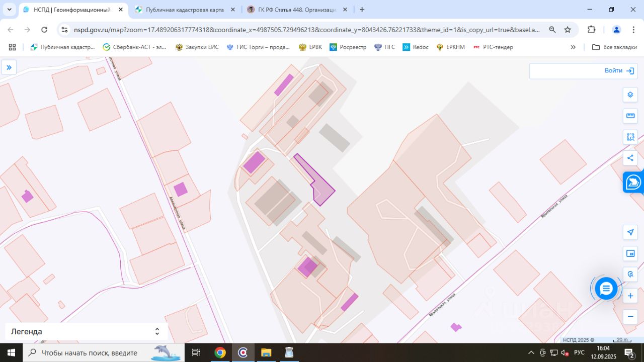Open the taskbar clock and date

pyautogui.click(x=603, y=352)
